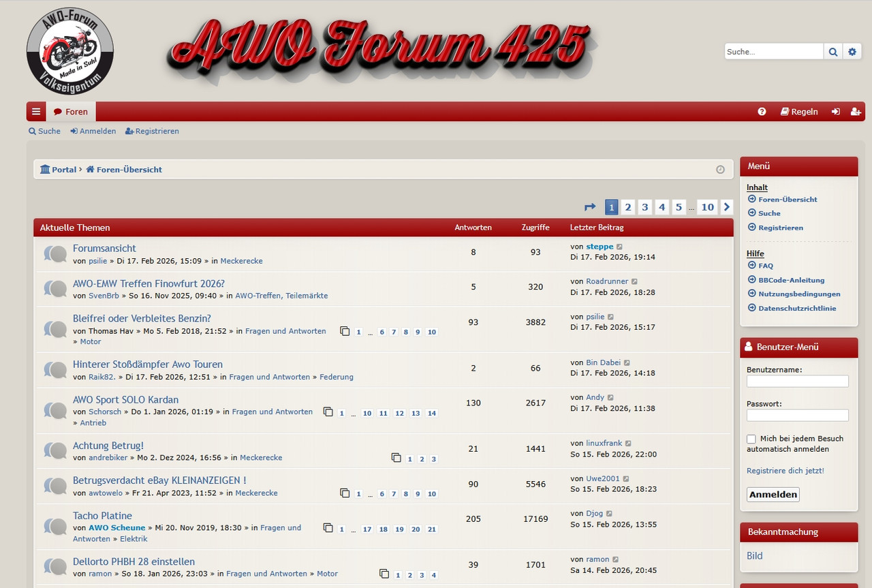The image size is (872, 588).
Task: Go to page 10 of topic list
Action: (708, 207)
